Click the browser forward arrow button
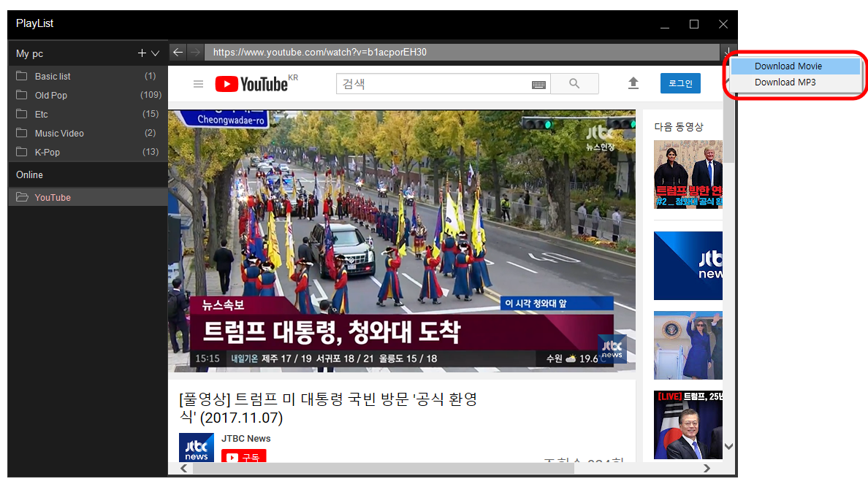 (x=195, y=53)
